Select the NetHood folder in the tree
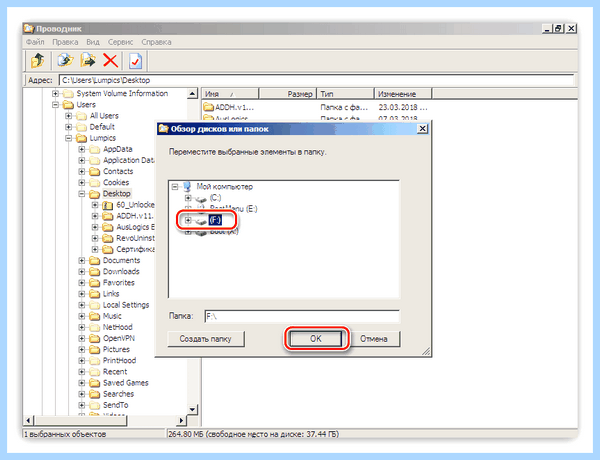This screenshot has height=460, width=600. click(117, 327)
